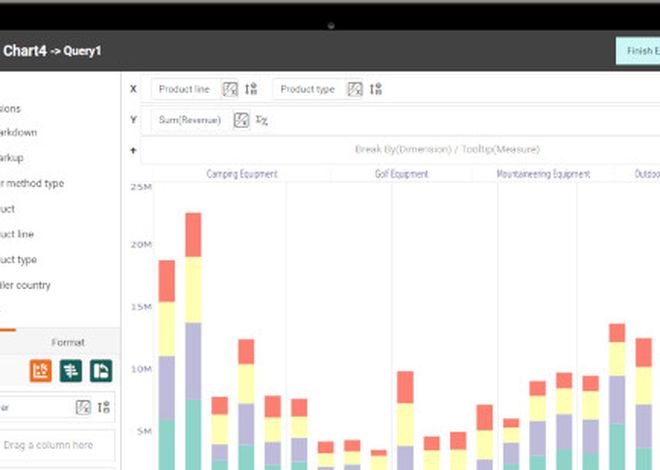
Task: Click the 20M y-axis label
Action: click(x=141, y=244)
